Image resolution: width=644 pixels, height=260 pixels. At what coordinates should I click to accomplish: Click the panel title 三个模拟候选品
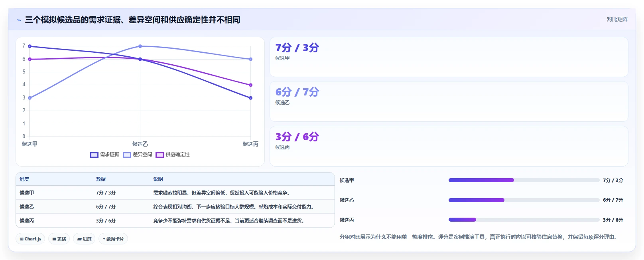click(132, 20)
